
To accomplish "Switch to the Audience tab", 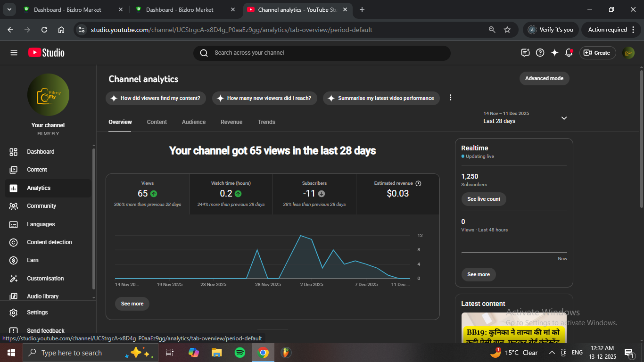I will (x=193, y=122).
